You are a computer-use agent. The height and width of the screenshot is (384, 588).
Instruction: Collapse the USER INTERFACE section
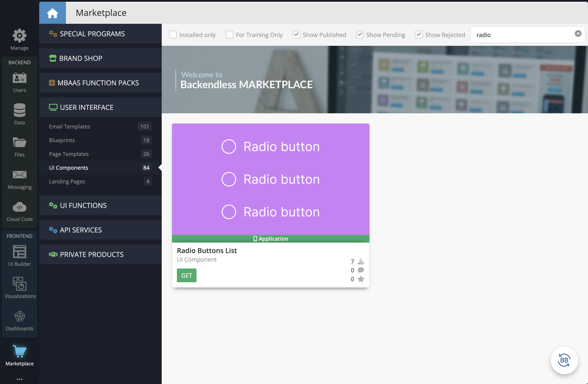click(x=100, y=107)
